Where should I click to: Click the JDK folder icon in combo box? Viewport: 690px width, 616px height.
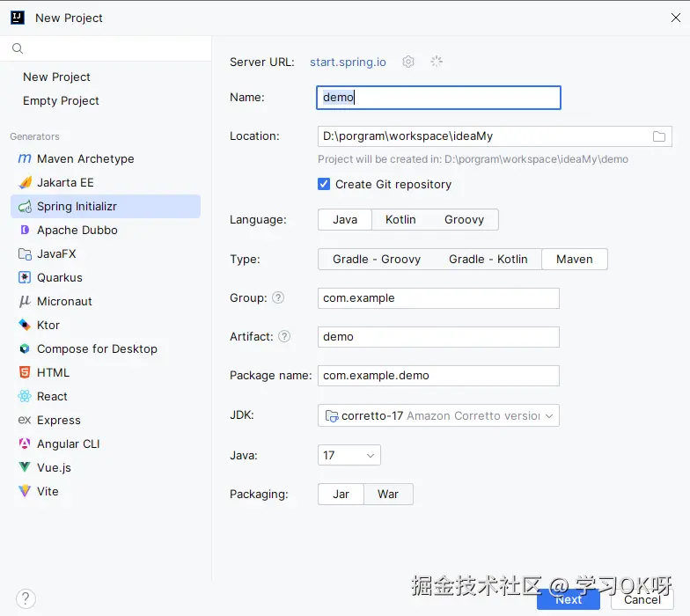click(x=331, y=415)
